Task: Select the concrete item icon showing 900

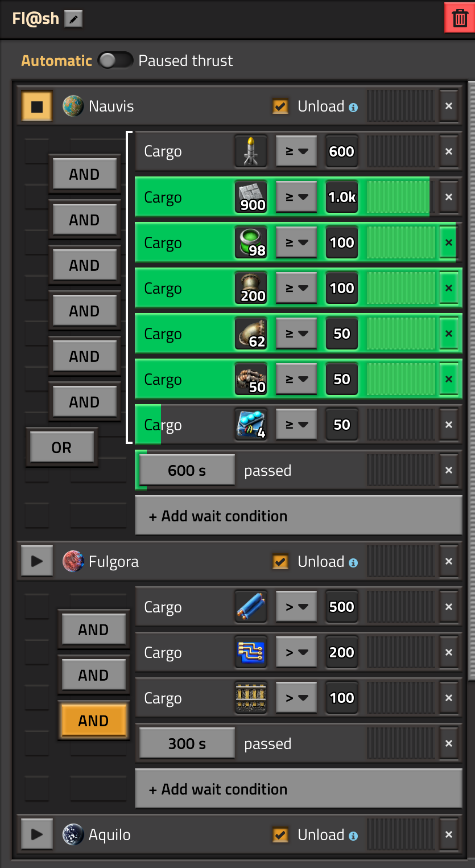Action: coord(251,197)
